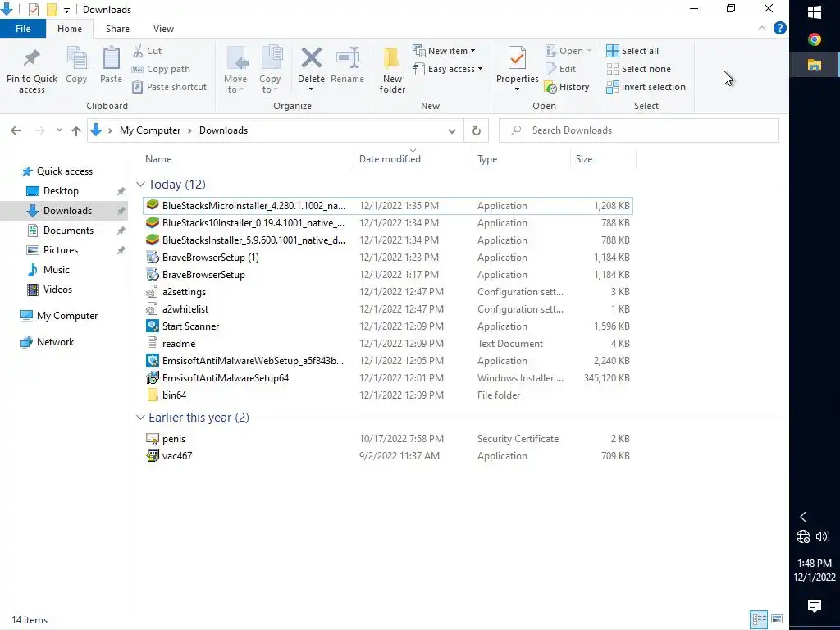
Task: Switch to the Home ribbon tab
Action: [x=70, y=29]
